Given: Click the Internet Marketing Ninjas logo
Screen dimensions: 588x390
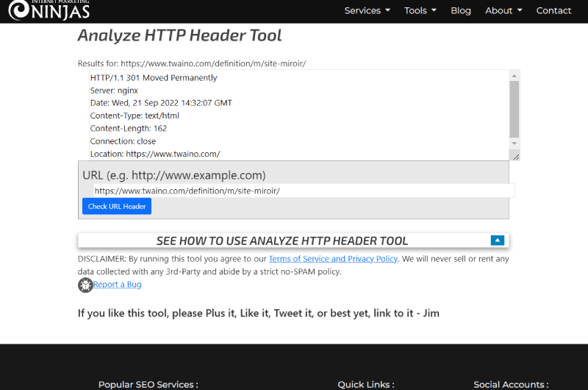Looking at the screenshot, I should pos(49,10).
